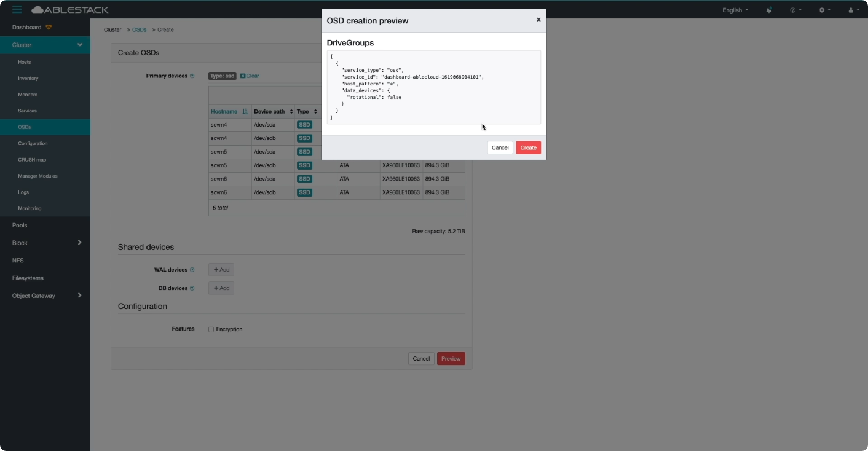Click the Primary devices help icon

[192, 76]
